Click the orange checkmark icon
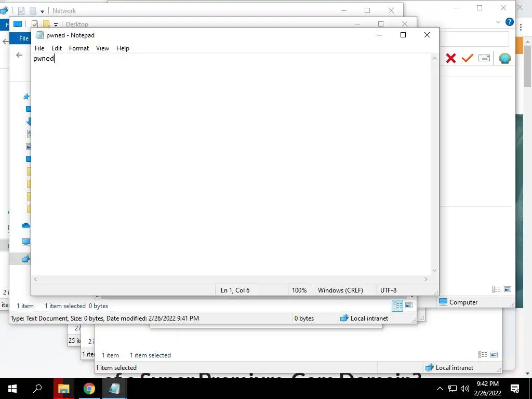Viewport: 532px width, 399px height. (467, 58)
